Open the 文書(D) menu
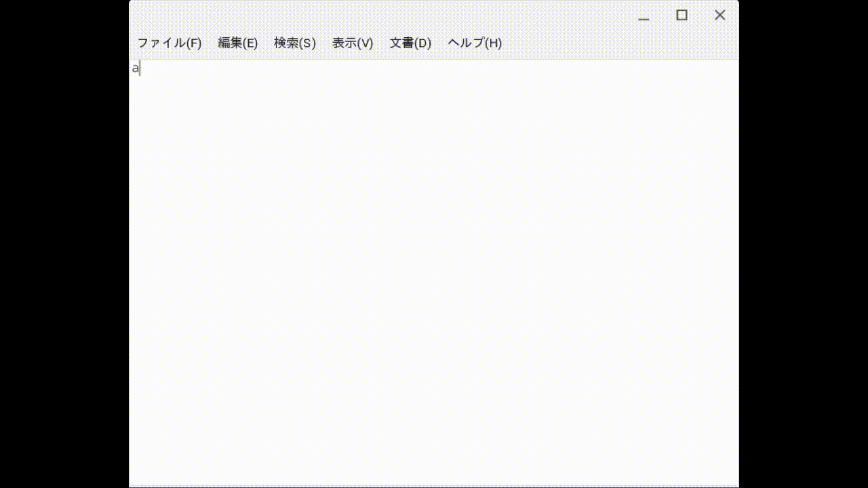The width and height of the screenshot is (868, 488). pos(410,43)
